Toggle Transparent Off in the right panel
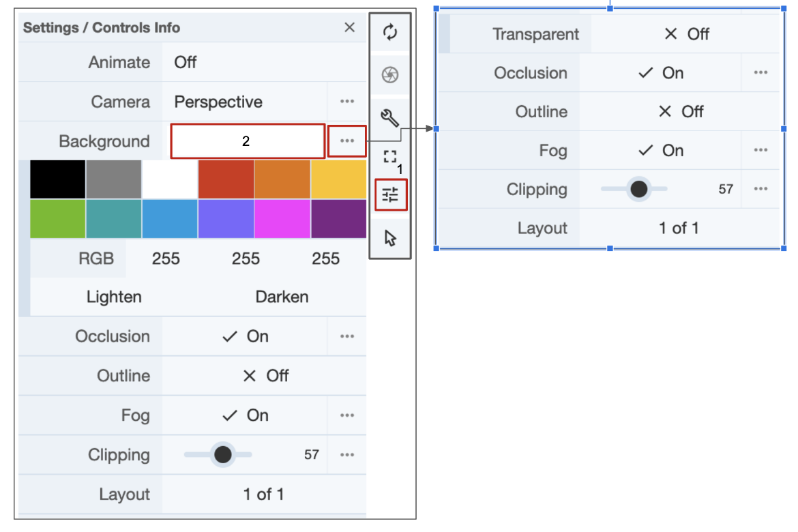Screen dimensions: 798x532 pos(686,34)
